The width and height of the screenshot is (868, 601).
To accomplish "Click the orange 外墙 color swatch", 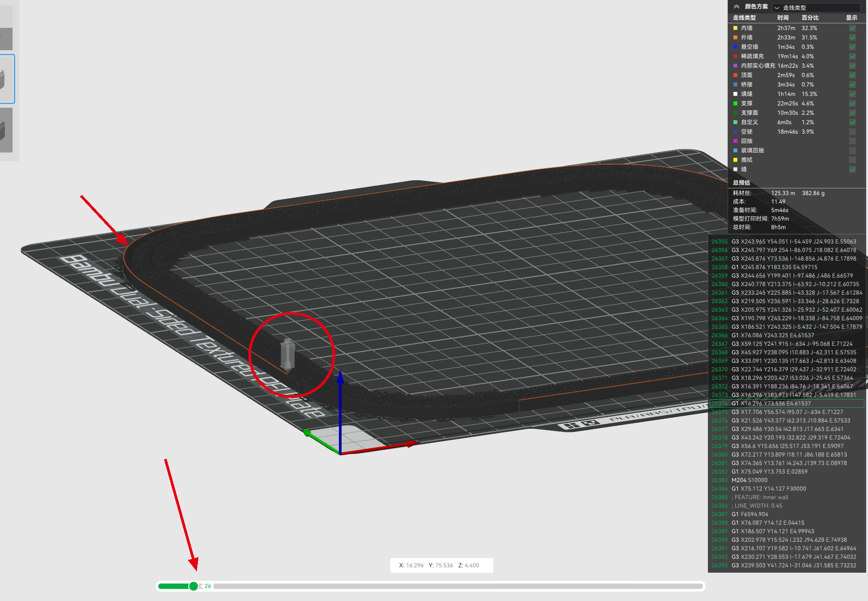I will 736,37.
